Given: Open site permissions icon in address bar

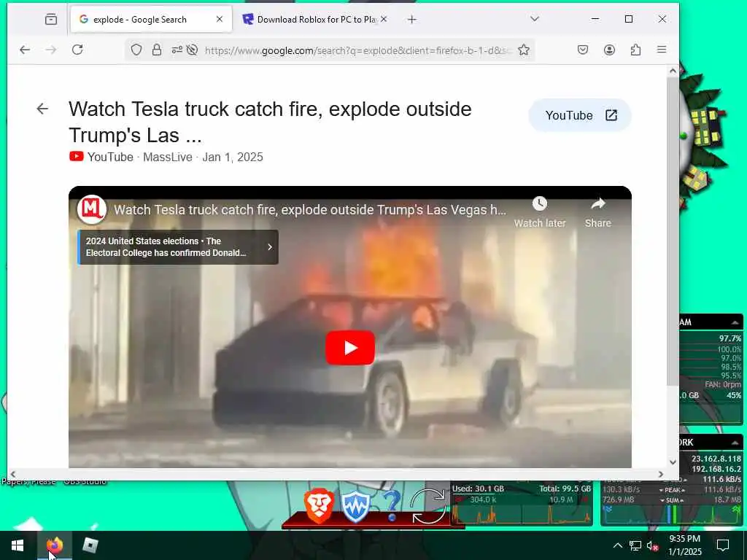Looking at the screenshot, I should pyautogui.click(x=177, y=50).
